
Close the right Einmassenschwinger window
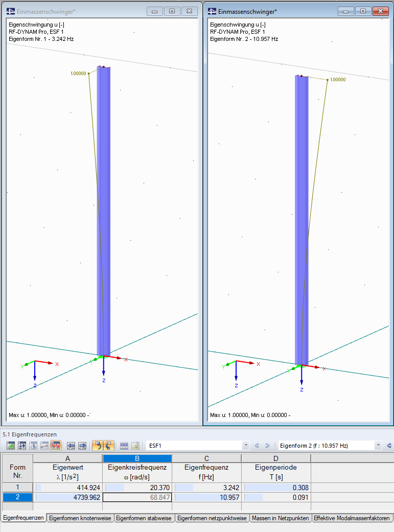tap(380, 11)
